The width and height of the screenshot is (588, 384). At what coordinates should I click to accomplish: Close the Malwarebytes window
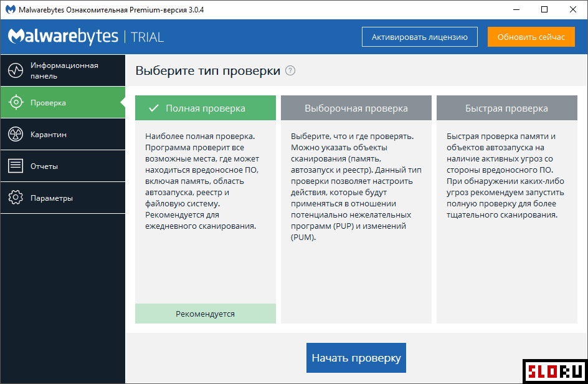point(573,9)
